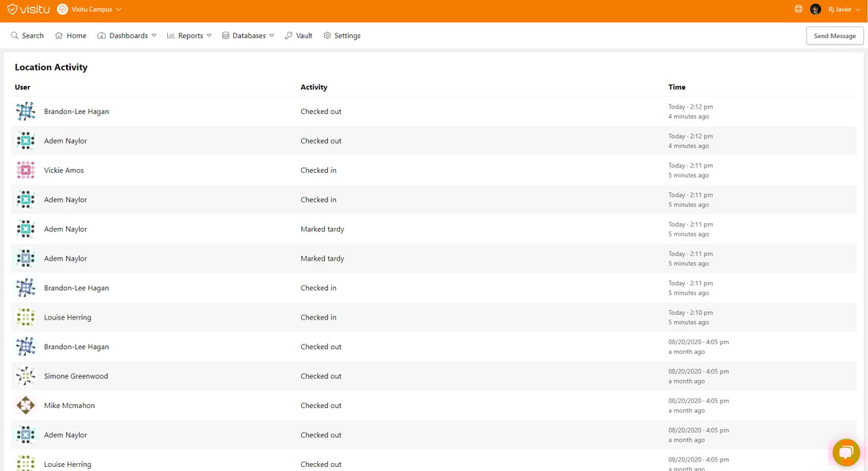Screen dimensions: 868x471
Task: Select the first Brandon-Lee Hagan name
Action: coord(76,112)
